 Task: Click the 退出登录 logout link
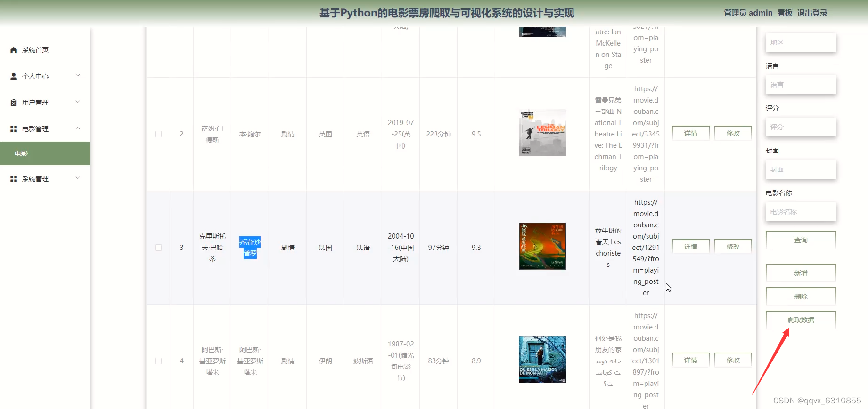click(812, 13)
